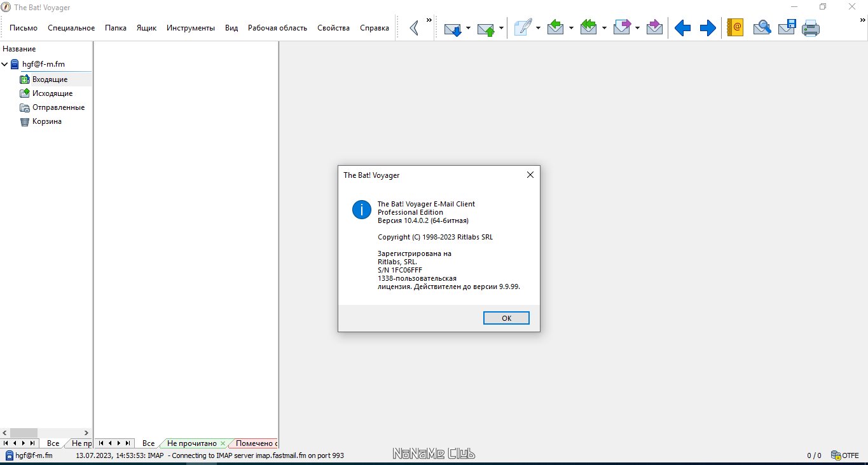Open the address book icon
This screenshot has width=868, height=465.
tap(736, 28)
